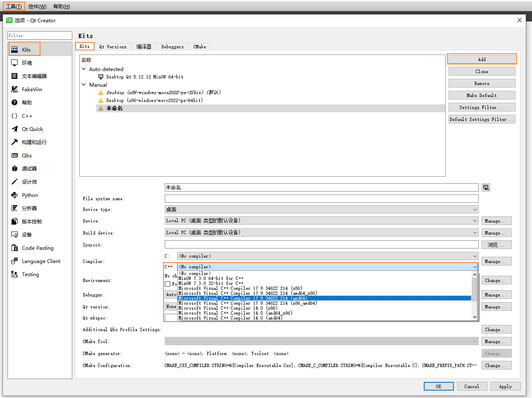The height and width of the screenshot is (398, 532).
Task: Click the Apply button
Action: click(x=506, y=386)
